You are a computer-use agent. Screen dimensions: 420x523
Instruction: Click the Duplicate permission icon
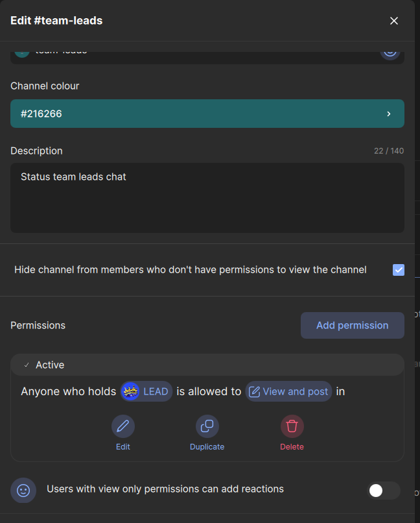[x=207, y=426]
